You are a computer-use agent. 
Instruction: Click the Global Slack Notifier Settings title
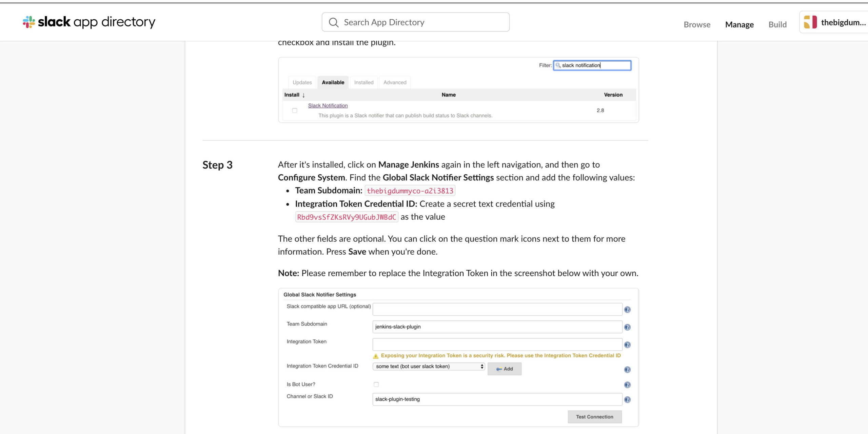click(x=320, y=295)
